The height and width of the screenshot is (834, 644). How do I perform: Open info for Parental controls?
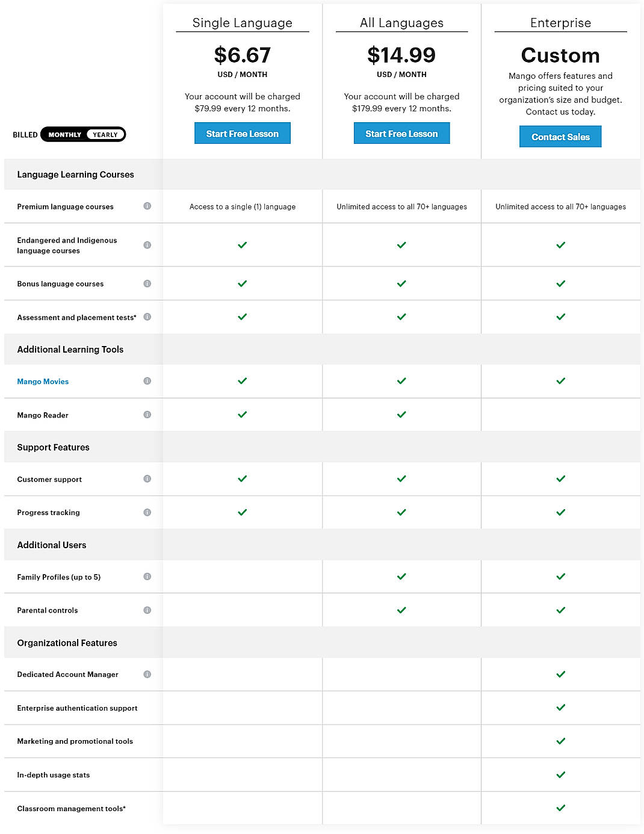(147, 610)
